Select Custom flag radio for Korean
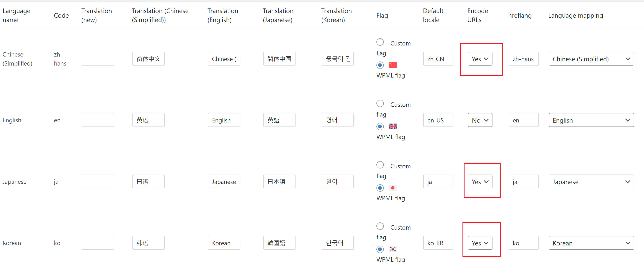Screen dimensions: 644x267 (x=380, y=226)
